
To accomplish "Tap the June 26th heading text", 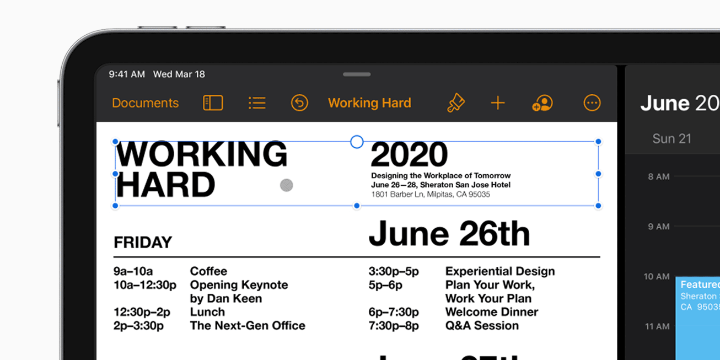I will tap(449, 233).
